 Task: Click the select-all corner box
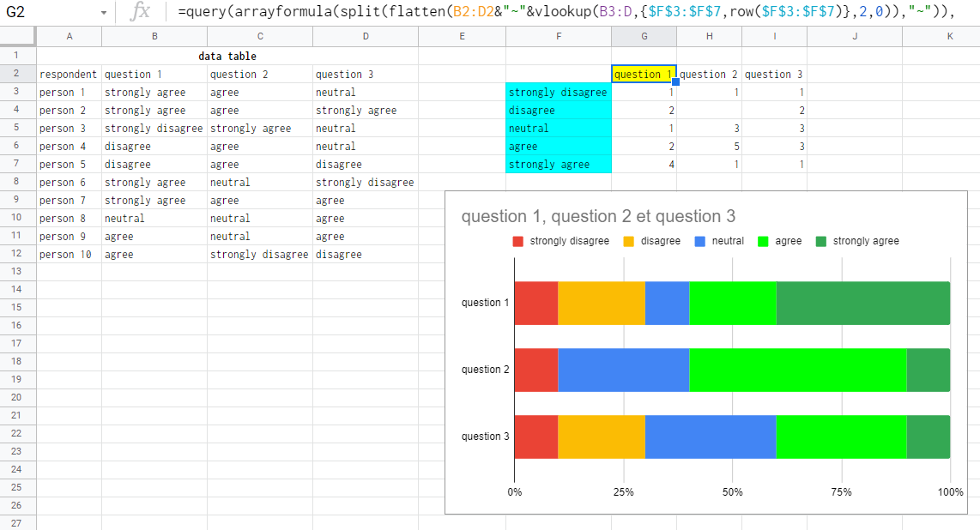(x=17, y=36)
